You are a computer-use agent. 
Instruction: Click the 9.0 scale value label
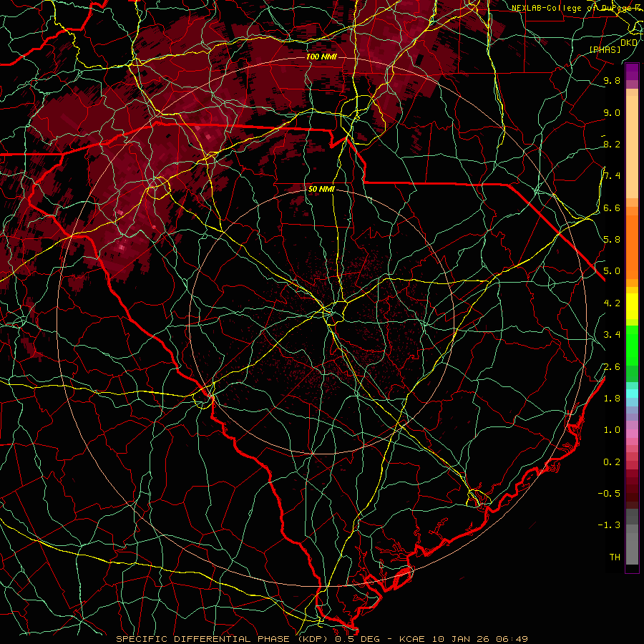pos(612,112)
